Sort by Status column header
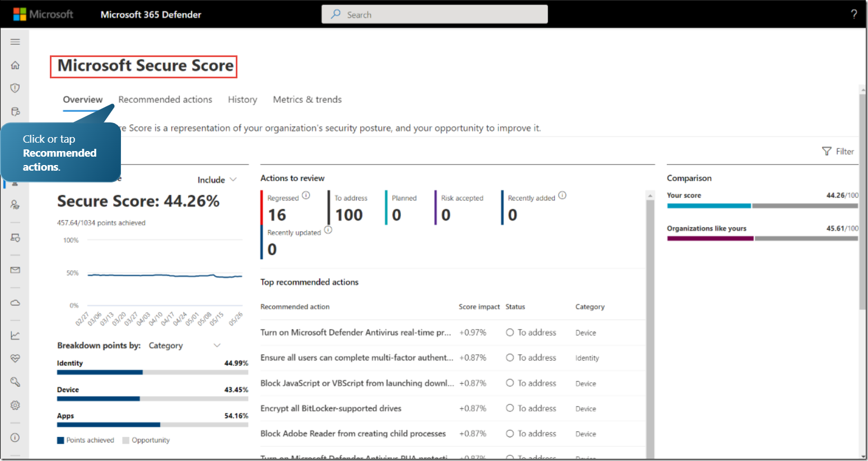Viewport: 868px width, 461px height. (515, 307)
